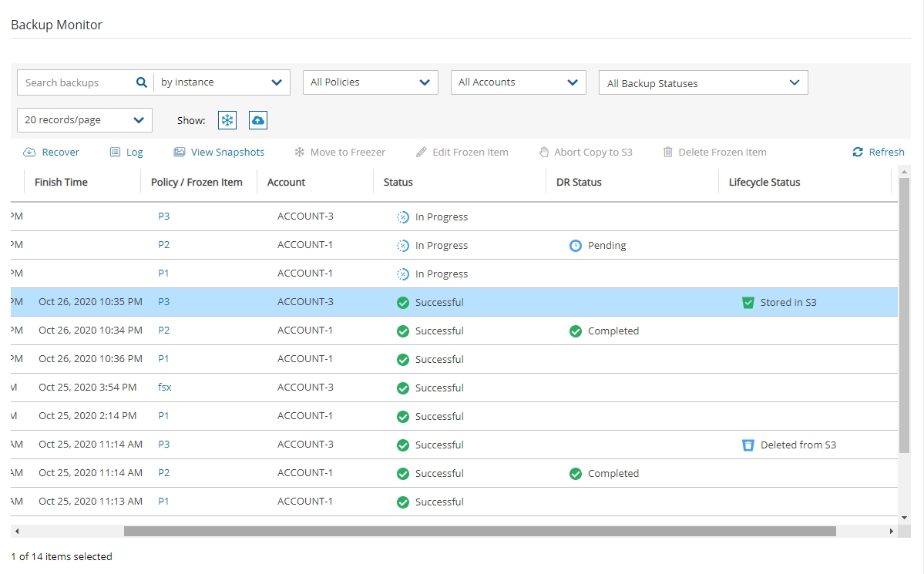The image size is (924, 574).
Task: Toggle the snowflake frozen items filter
Action: coord(227,120)
